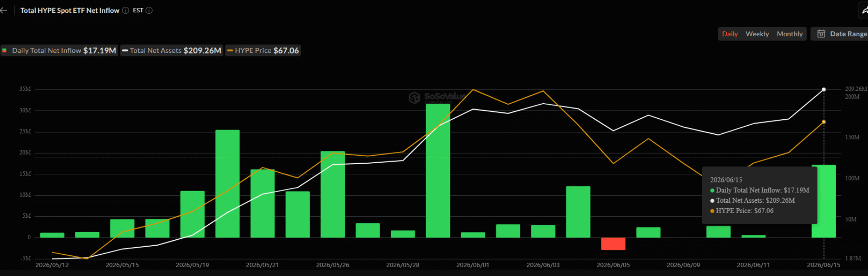868x276 pixels.
Task: Click calendar icon in Date Range
Action: click(821, 34)
